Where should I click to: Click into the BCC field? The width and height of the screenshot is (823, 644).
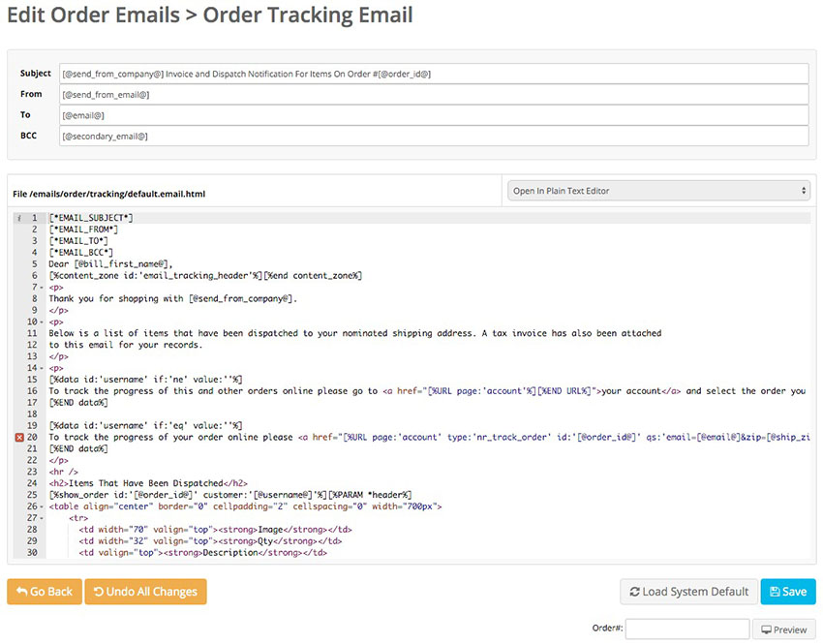pyautogui.click(x=434, y=137)
